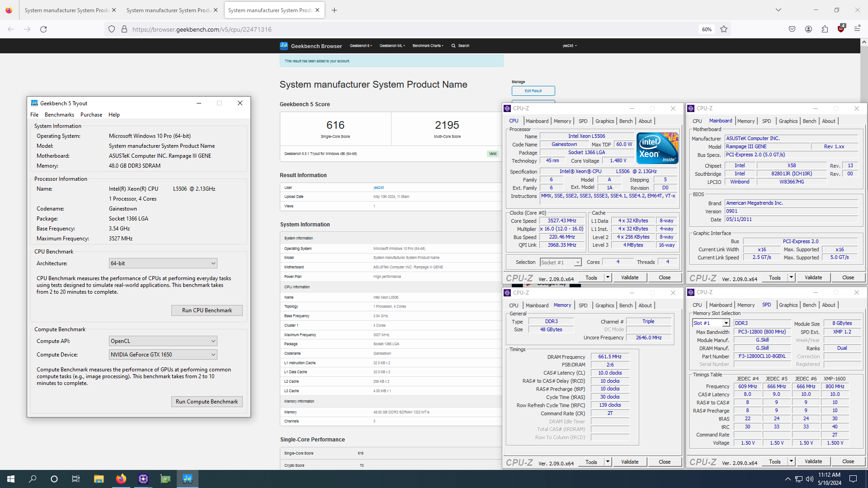This screenshot has width=868, height=488.
Task: Open About tab in CPU-Z SPD window
Action: pos(828,305)
